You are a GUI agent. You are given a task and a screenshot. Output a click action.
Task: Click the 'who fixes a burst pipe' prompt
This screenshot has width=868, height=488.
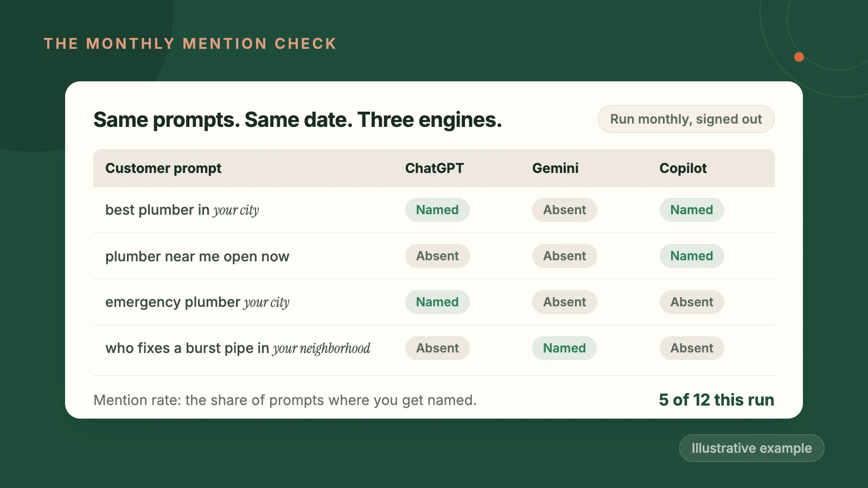[x=238, y=349]
